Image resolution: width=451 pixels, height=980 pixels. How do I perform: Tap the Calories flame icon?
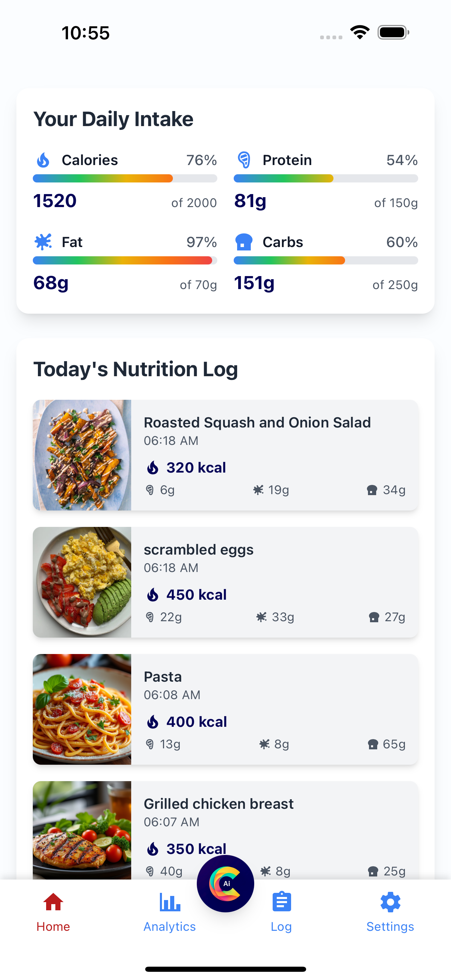(43, 160)
